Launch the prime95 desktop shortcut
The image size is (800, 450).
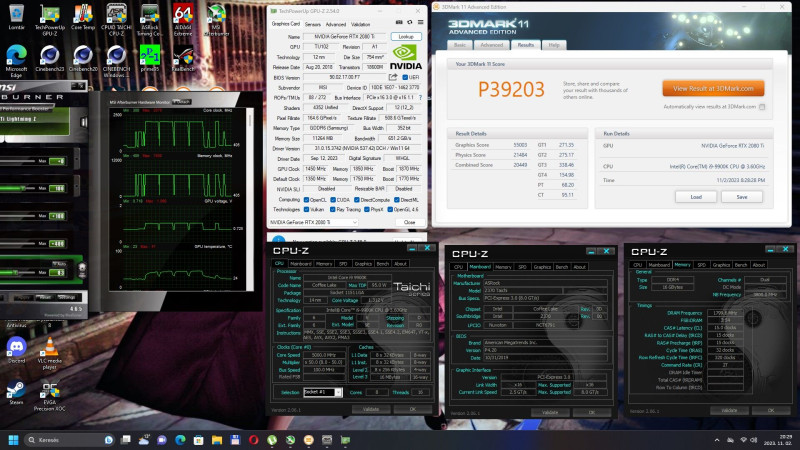point(149,59)
